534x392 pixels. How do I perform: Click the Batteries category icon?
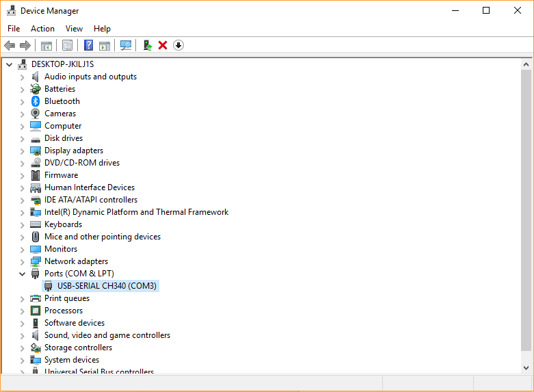pyautogui.click(x=36, y=89)
